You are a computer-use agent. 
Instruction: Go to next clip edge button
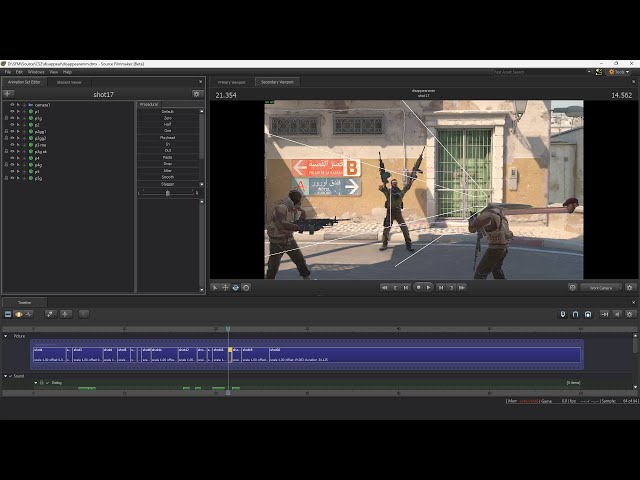click(441, 288)
